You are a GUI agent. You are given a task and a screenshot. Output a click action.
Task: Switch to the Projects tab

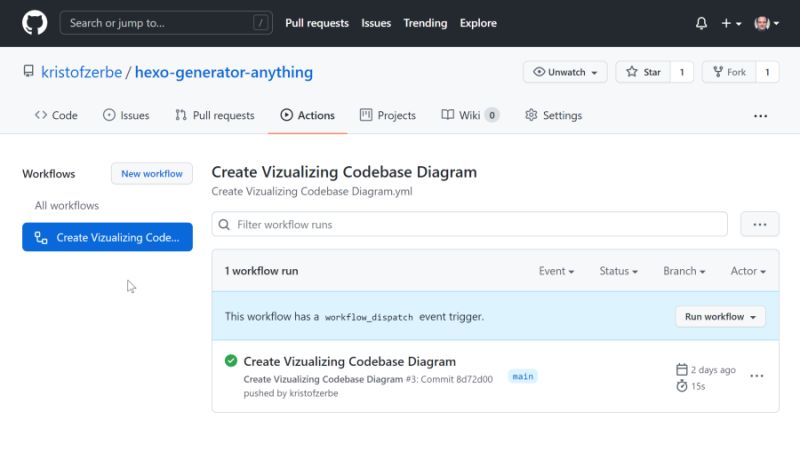[388, 115]
